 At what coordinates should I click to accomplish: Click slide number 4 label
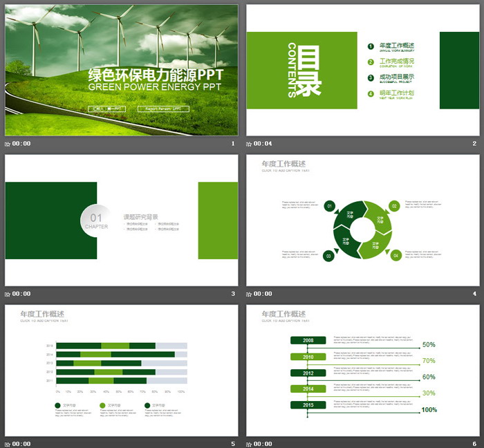click(x=474, y=294)
